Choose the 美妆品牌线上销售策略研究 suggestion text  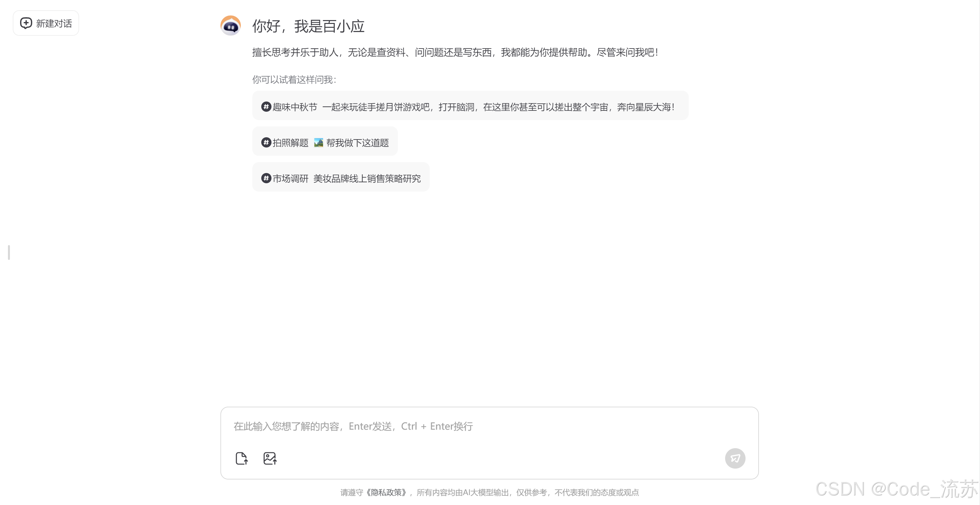(x=367, y=178)
